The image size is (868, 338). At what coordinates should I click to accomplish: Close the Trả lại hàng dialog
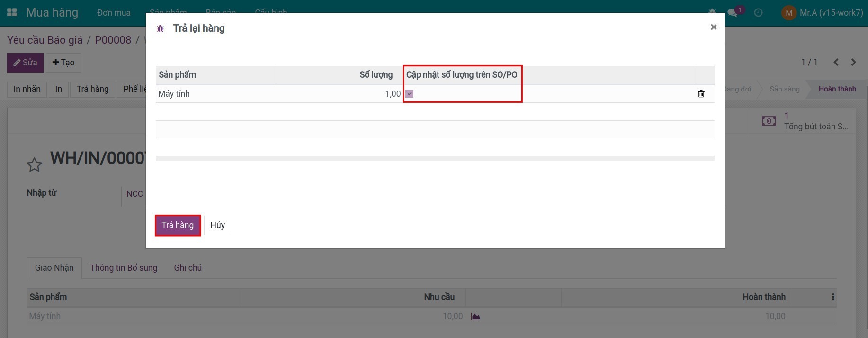[714, 27]
